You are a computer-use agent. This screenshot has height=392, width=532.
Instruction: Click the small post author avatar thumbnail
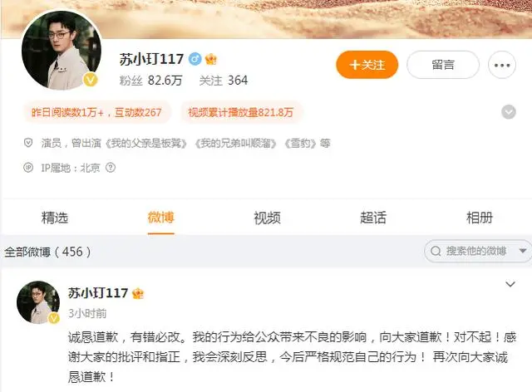[x=38, y=302]
